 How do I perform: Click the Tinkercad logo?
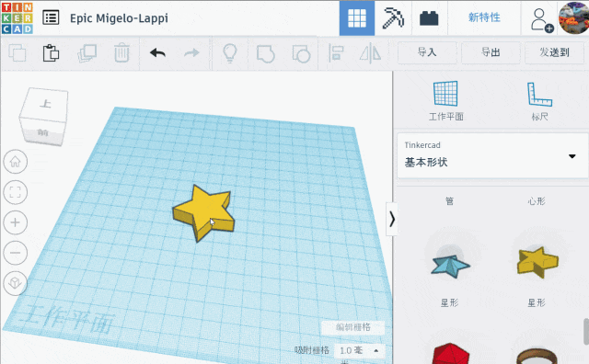[x=17, y=18]
